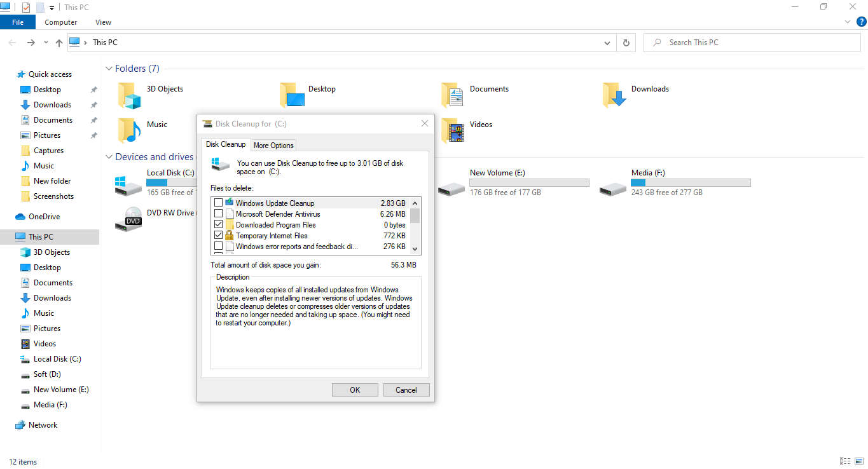868x469 pixels.
Task: Open Videos in the navigation pane
Action: [38, 344]
